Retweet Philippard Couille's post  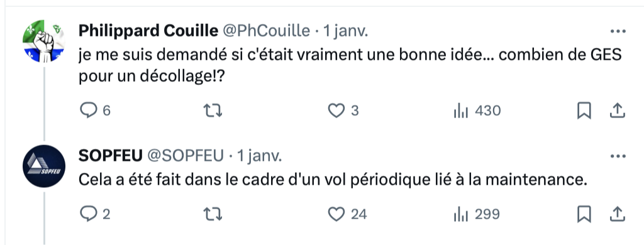point(213,111)
